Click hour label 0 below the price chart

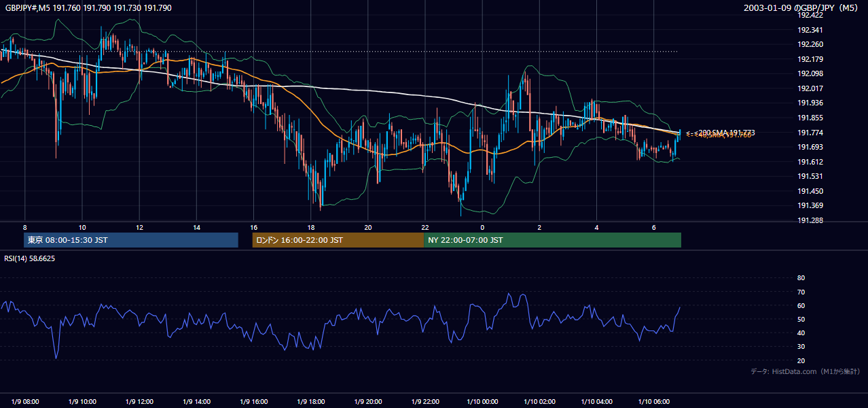click(x=482, y=227)
